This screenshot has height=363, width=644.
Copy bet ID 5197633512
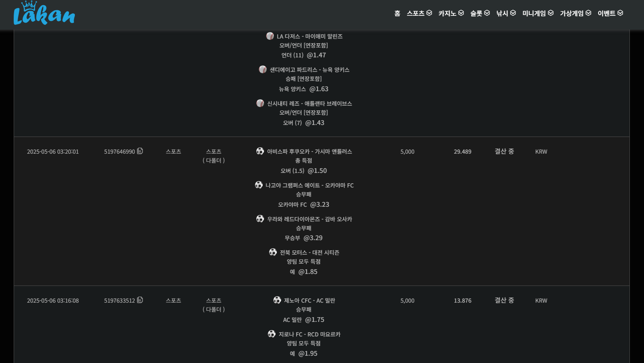click(140, 300)
